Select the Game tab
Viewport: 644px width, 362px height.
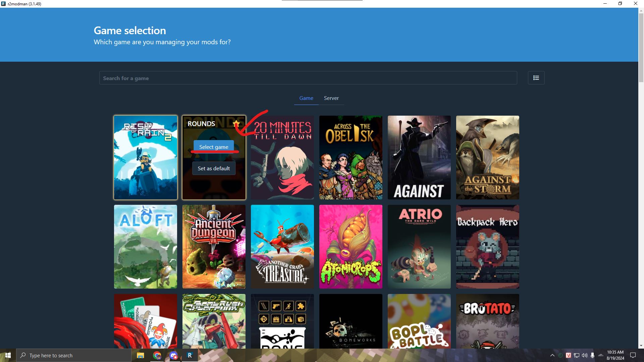click(x=306, y=98)
